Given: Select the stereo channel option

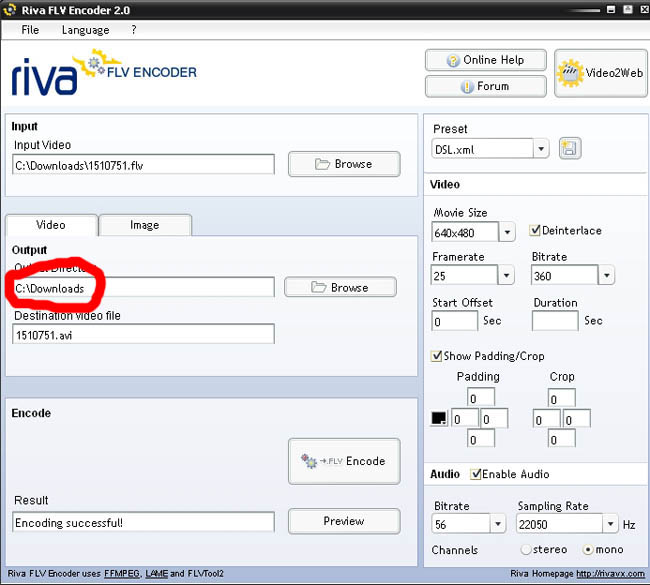Looking at the screenshot, I should point(526,550).
